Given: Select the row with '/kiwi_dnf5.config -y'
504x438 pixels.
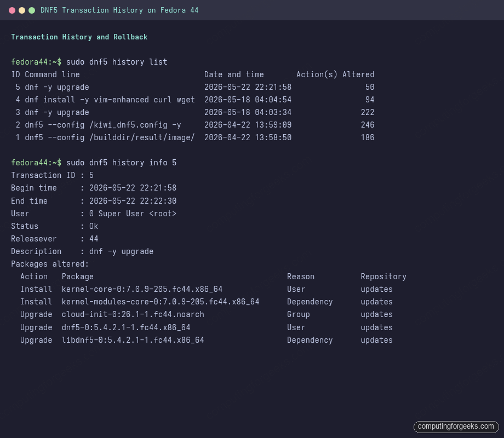Looking at the screenshot, I should tap(193, 125).
